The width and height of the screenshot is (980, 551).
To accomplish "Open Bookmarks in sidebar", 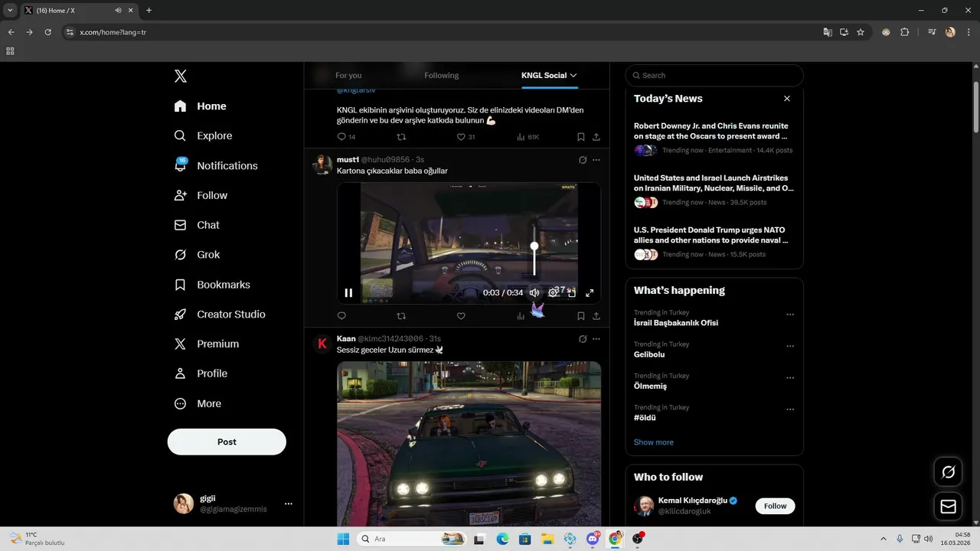I will pos(212,285).
